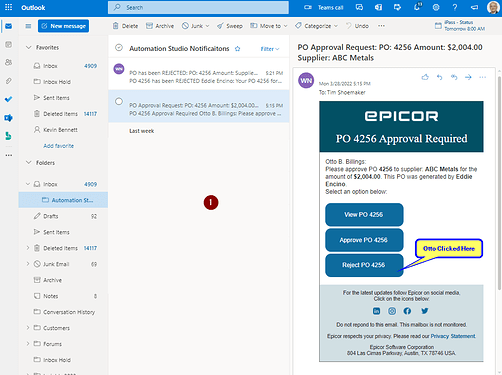Click the Like thumbs-up icon on email
The image size is (502, 375).
point(425,77)
